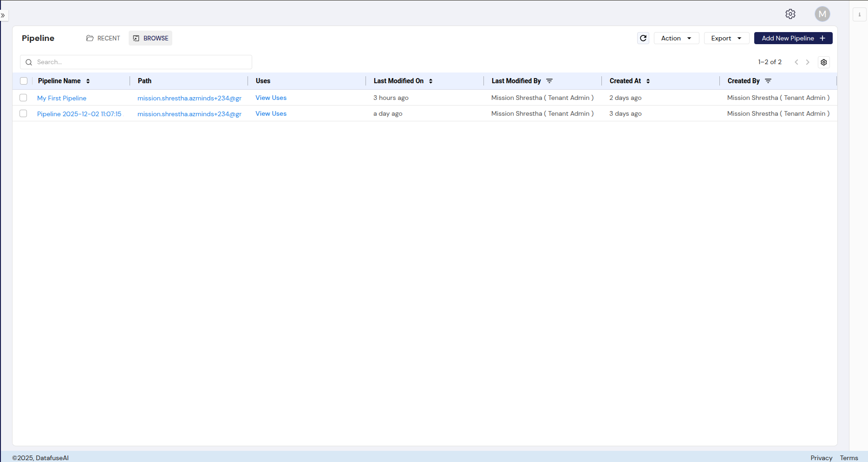
Task: Expand the Export dropdown menu
Action: tap(726, 38)
